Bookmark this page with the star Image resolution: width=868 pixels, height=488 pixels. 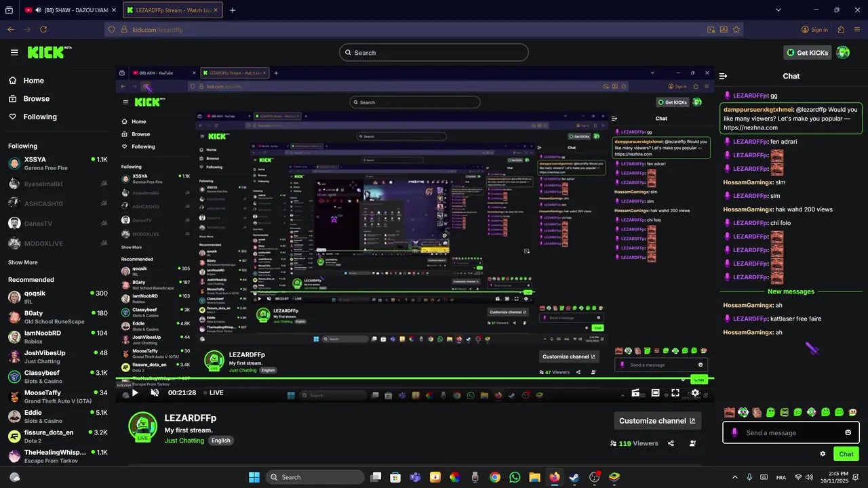pos(736,29)
